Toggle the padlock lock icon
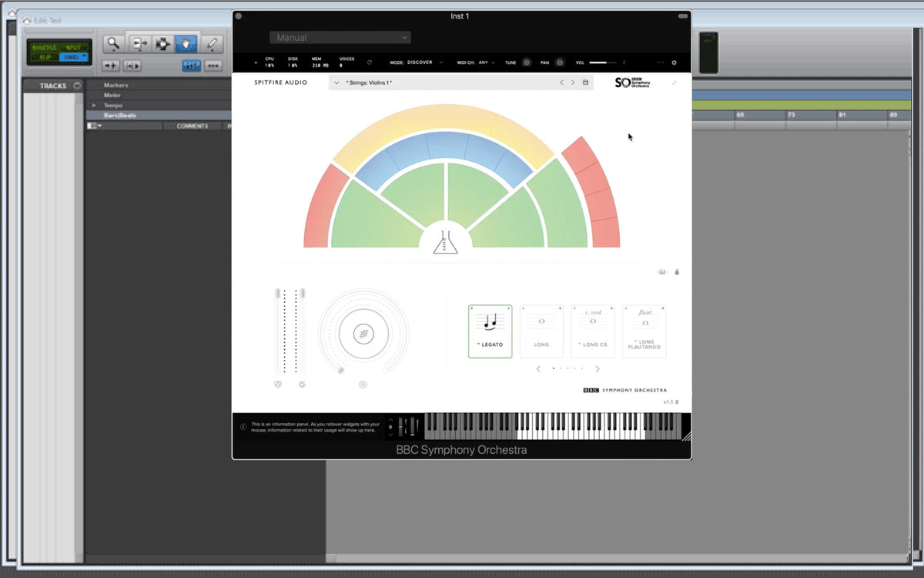924x578 pixels. pyautogui.click(x=677, y=272)
